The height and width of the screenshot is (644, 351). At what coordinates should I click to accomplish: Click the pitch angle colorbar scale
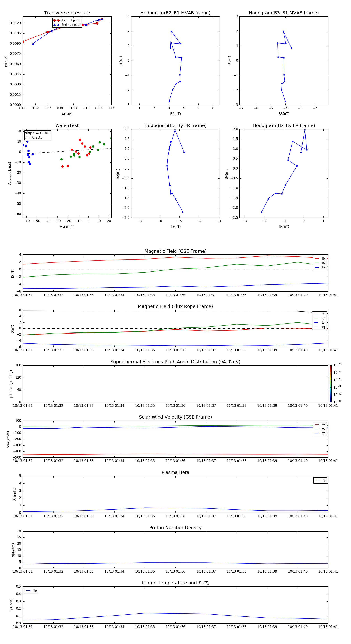pos(331,384)
